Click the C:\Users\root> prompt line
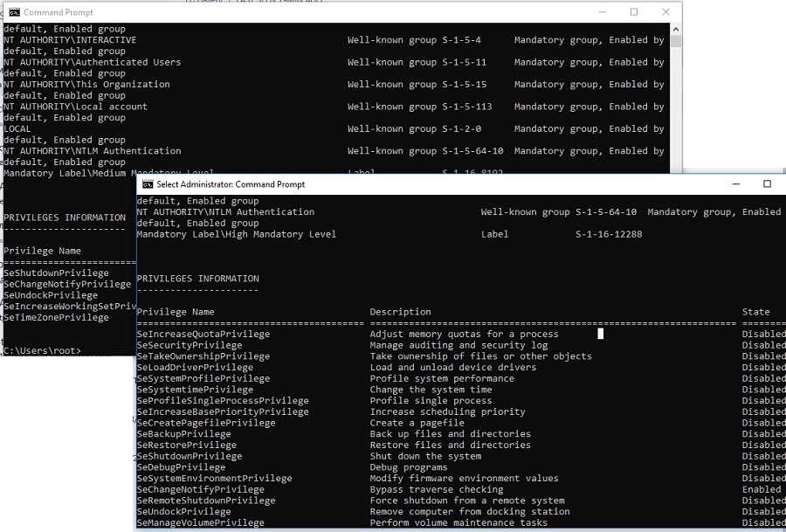 point(42,350)
